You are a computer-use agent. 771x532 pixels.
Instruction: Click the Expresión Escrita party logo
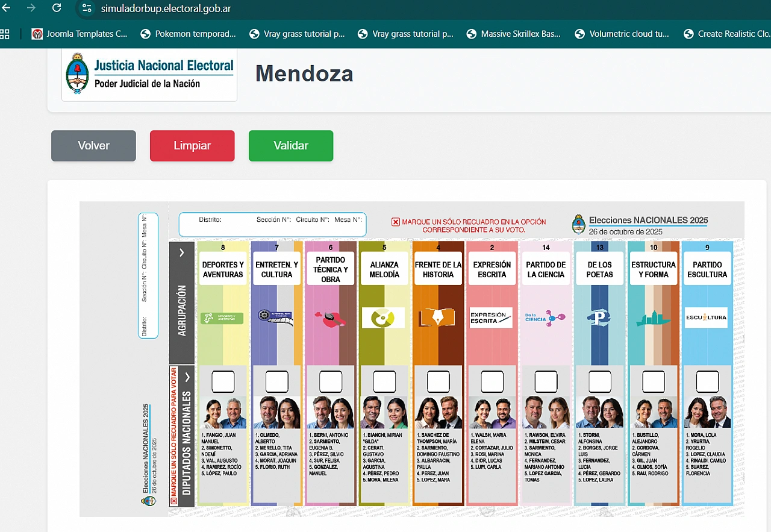tap(491, 318)
